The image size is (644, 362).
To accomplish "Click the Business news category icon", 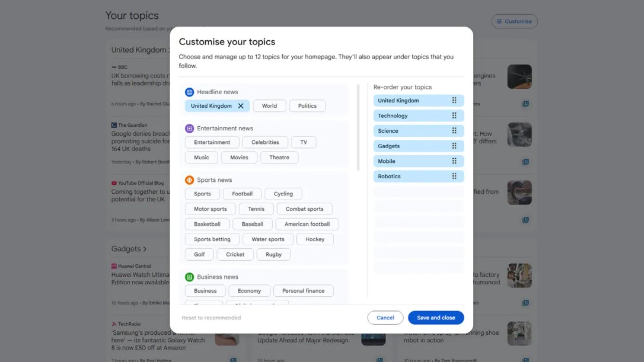I will click(x=189, y=277).
